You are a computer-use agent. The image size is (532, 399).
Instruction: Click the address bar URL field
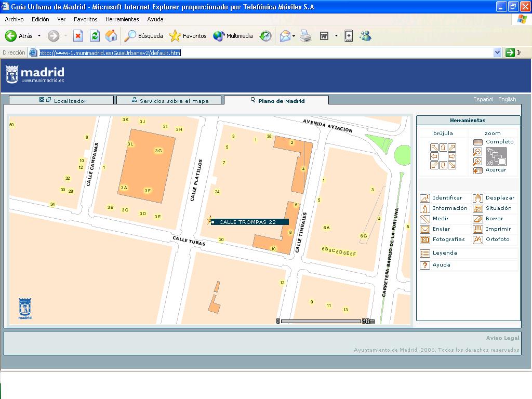(x=260, y=52)
